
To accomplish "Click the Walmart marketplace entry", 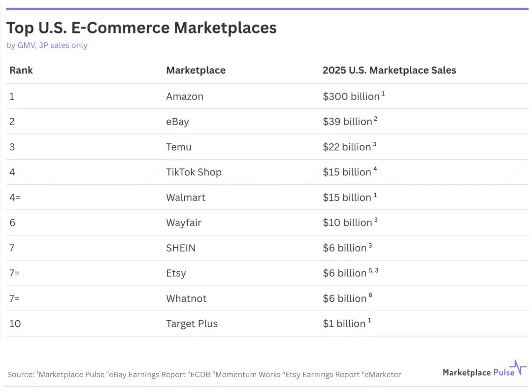I will pos(186,197).
